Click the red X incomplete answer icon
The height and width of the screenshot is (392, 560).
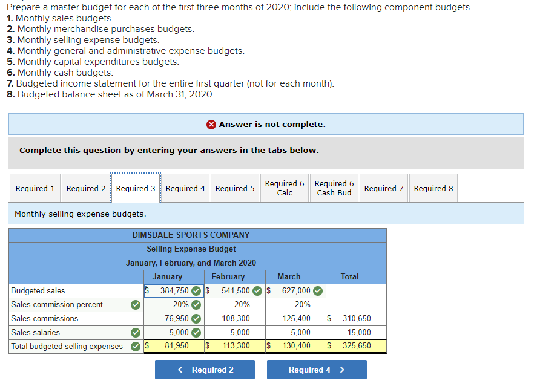point(211,124)
